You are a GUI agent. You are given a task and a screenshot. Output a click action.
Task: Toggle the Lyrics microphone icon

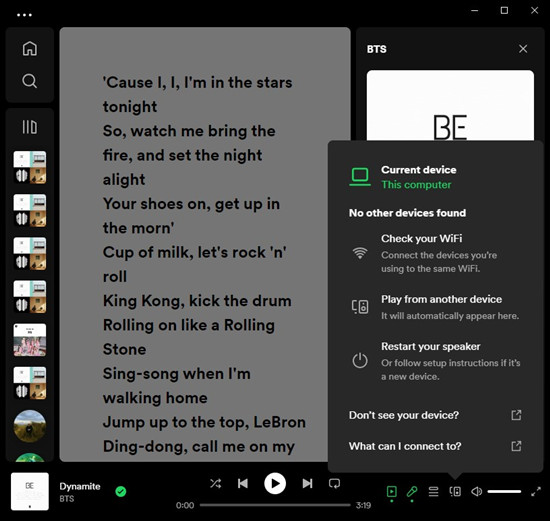tap(412, 492)
